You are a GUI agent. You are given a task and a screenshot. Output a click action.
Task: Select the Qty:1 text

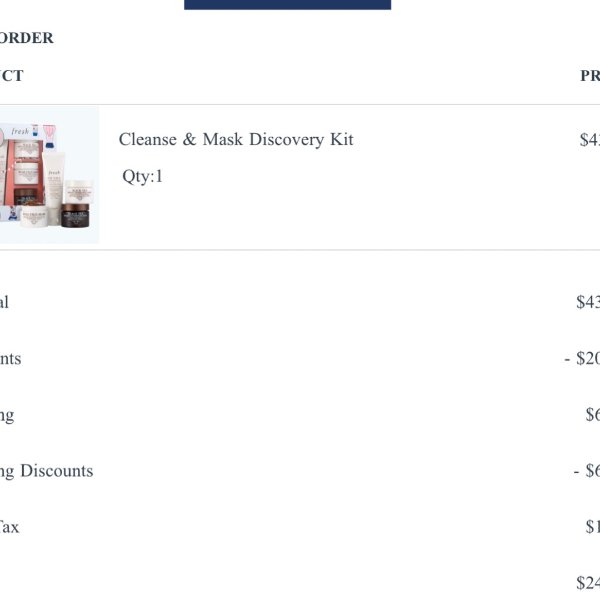142,176
